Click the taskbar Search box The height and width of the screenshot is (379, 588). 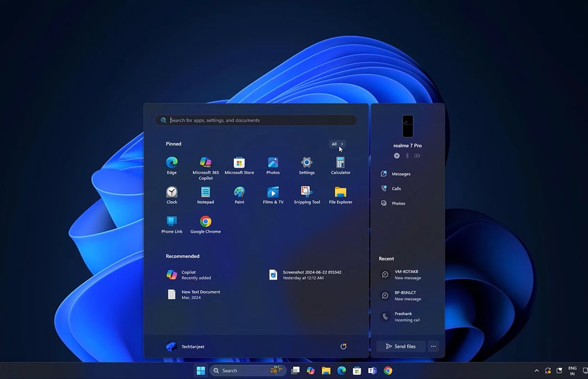pos(248,371)
